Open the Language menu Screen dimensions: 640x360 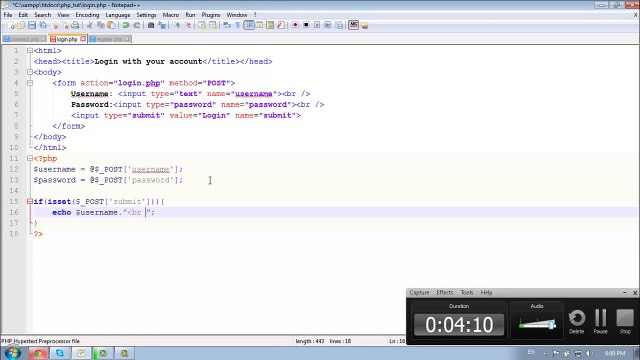(x=118, y=15)
